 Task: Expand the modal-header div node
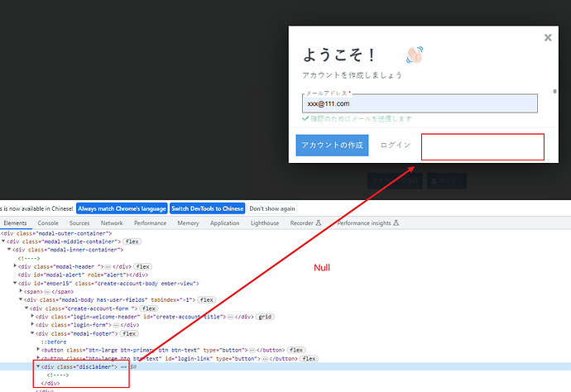[x=15, y=266]
